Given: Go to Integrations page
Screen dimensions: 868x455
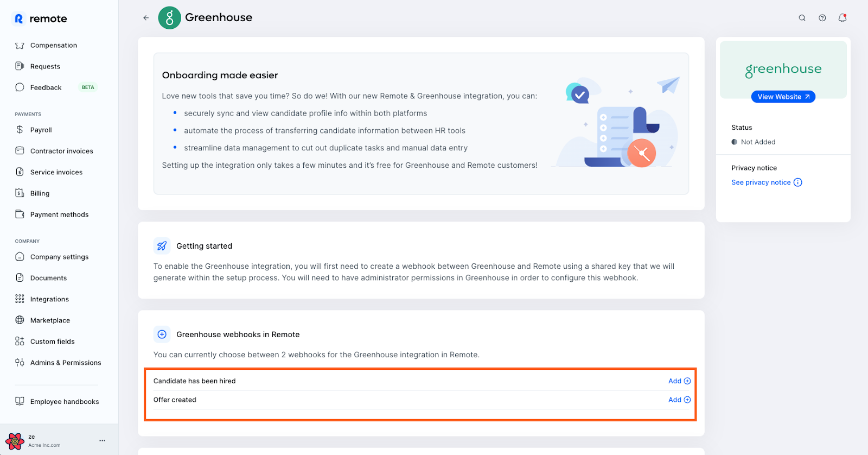Looking at the screenshot, I should (x=50, y=299).
